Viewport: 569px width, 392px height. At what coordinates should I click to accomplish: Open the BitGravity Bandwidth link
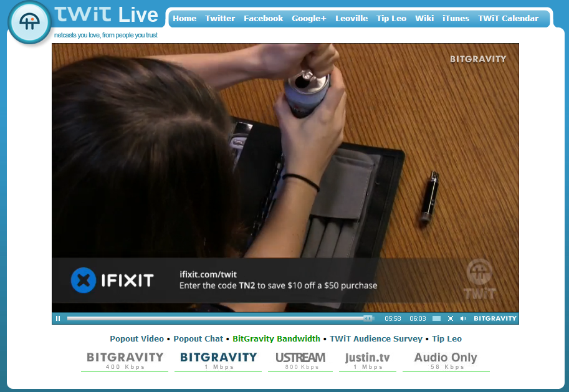click(276, 339)
